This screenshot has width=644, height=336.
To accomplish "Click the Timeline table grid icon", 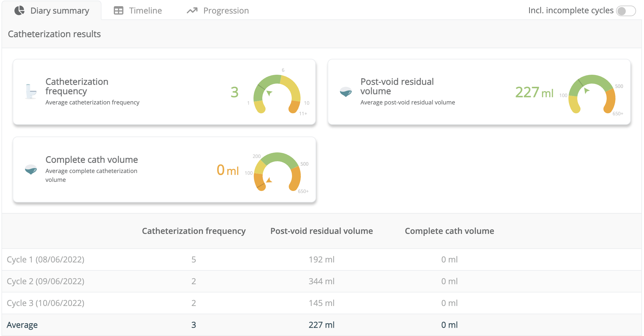I will point(119,11).
